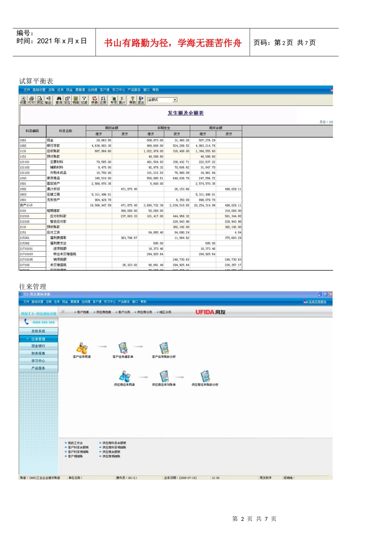
Task: Open the 供应商档案 shortcut link
Action: 104,312
